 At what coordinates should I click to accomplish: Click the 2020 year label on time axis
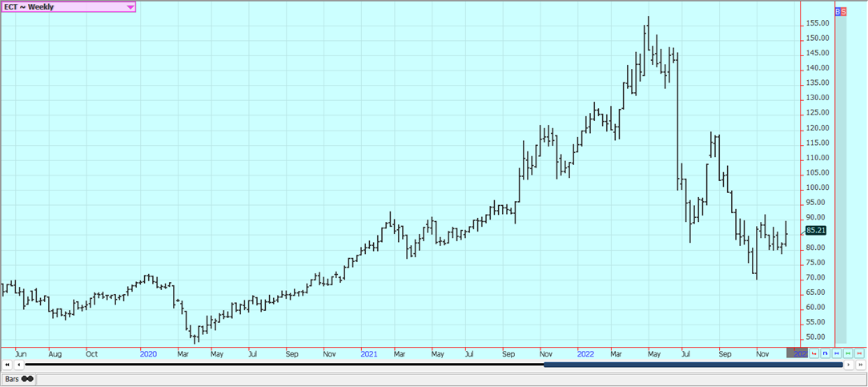[149, 353]
